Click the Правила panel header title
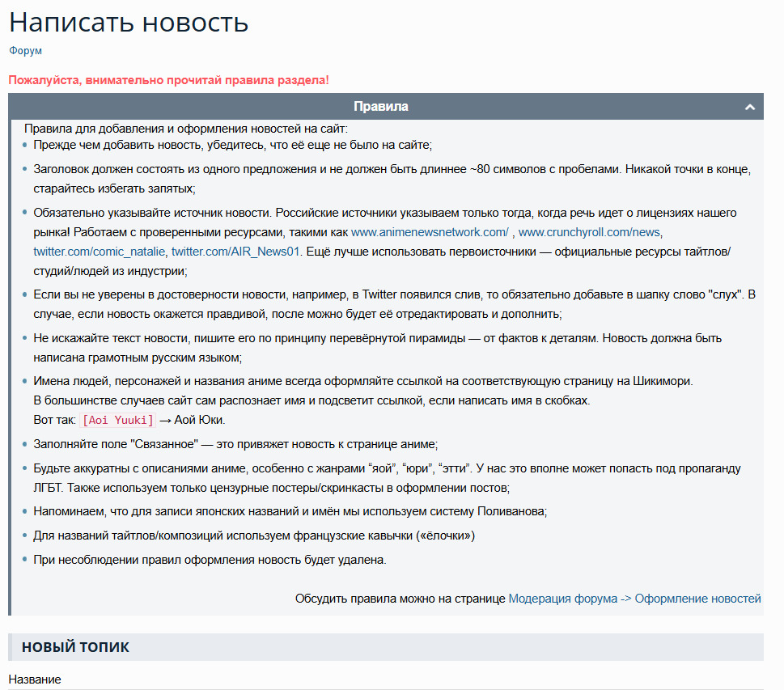 (380, 107)
